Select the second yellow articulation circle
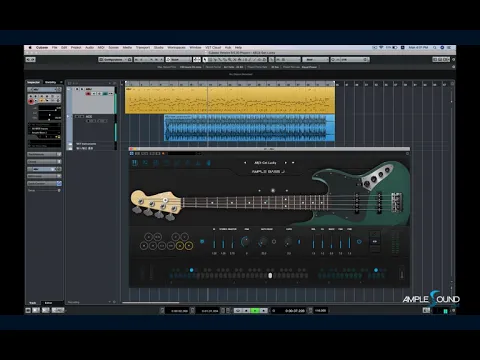 (x=189, y=246)
